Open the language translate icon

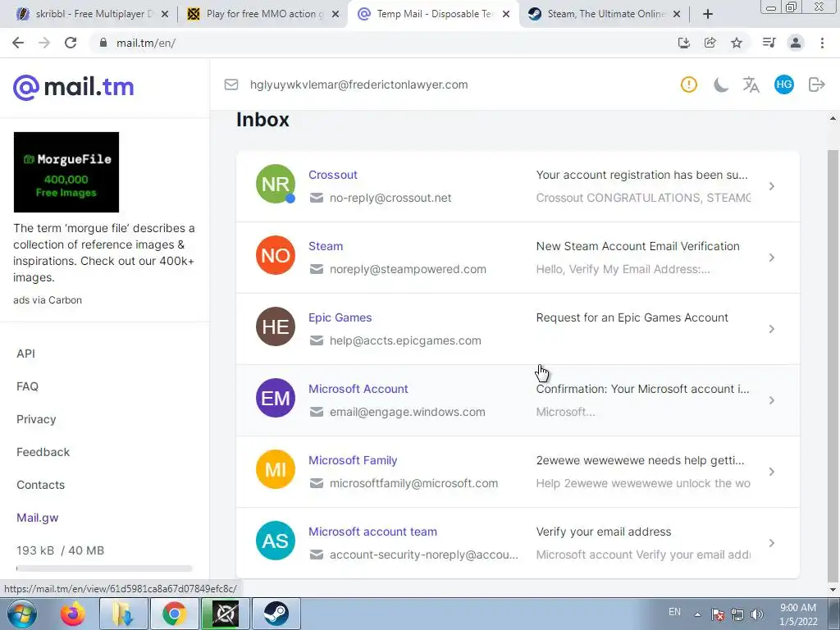point(751,84)
